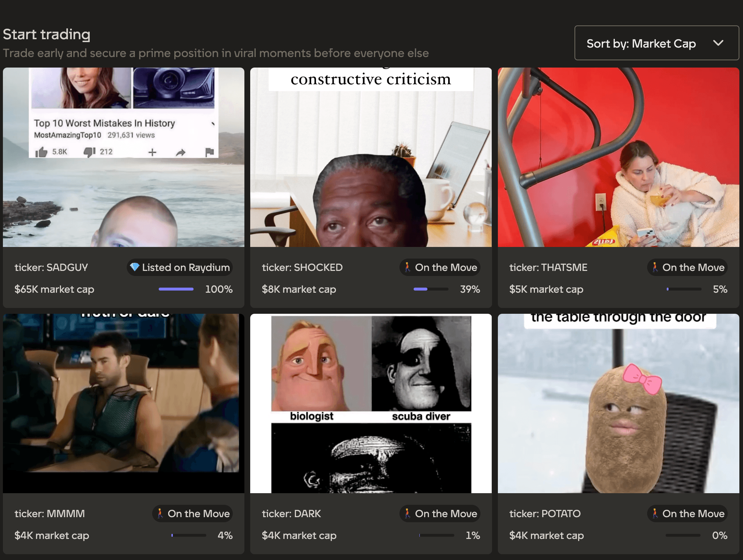Select the ticker: MMMM label
This screenshot has width=743, height=560.
[x=49, y=514]
